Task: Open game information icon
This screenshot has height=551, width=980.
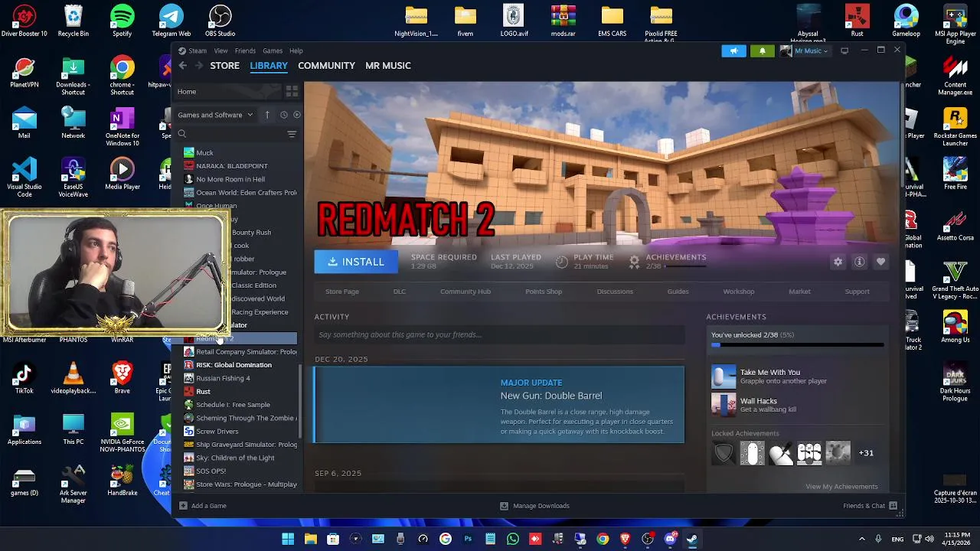Action: [x=859, y=262]
